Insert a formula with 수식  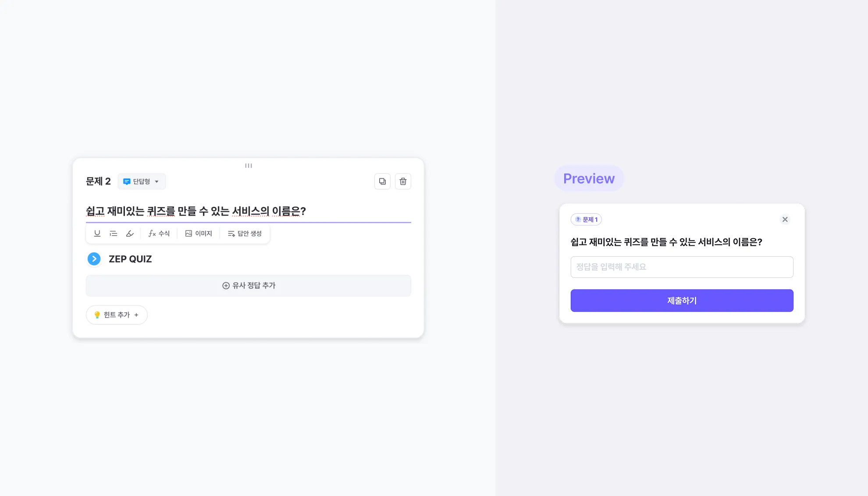(159, 234)
